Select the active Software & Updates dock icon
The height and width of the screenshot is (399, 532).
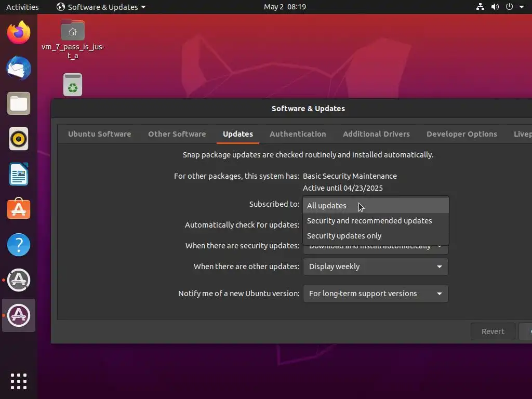pyautogui.click(x=19, y=315)
